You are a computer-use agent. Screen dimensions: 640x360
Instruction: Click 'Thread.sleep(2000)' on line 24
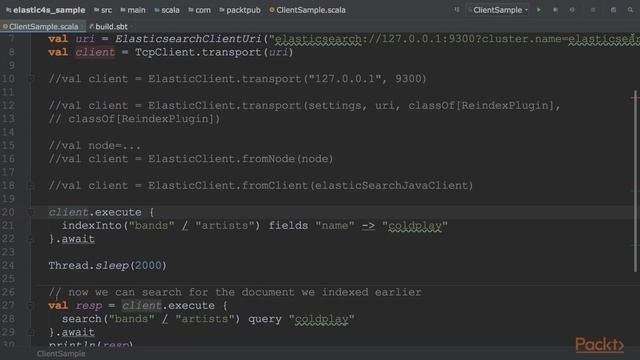pyautogui.click(x=108, y=266)
